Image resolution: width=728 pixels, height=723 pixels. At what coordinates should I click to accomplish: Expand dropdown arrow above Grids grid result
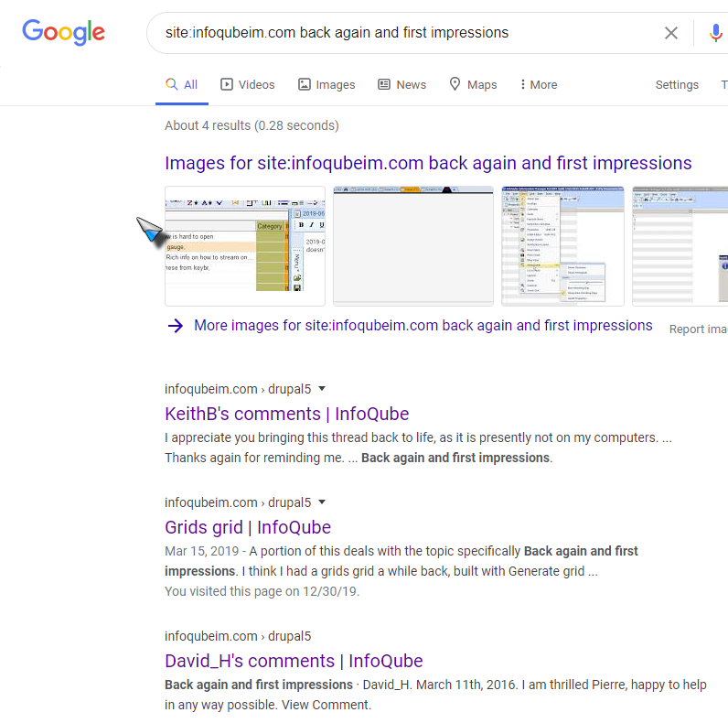click(322, 502)
